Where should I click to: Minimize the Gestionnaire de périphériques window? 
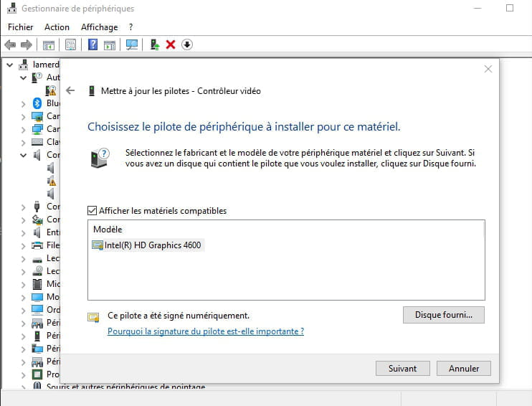pos(478,8)
